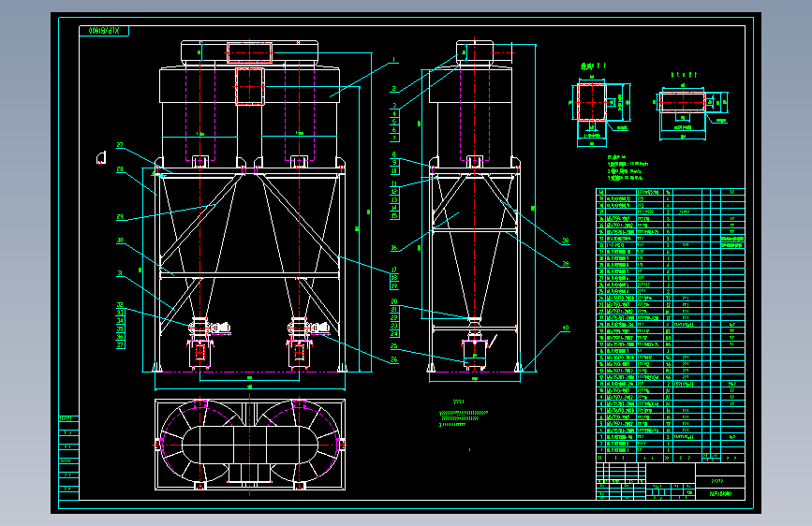Click part callout number 32
812x526 pixels.
[x=120, y=305]
